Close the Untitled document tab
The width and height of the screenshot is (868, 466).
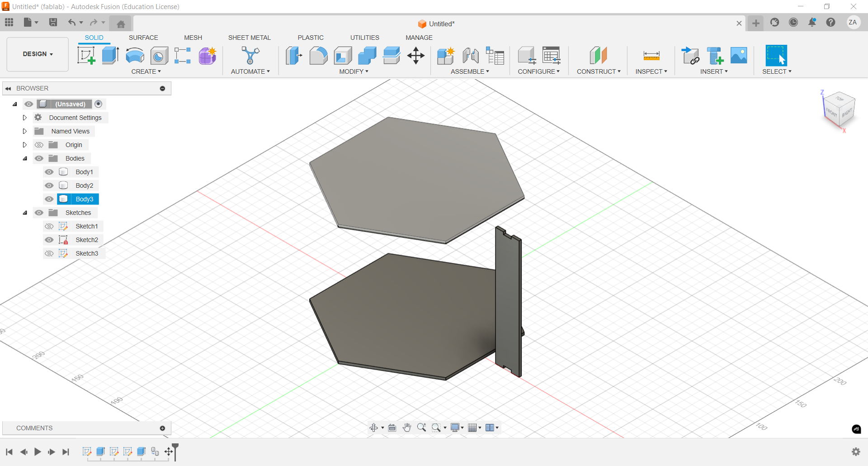pos(739,23)
